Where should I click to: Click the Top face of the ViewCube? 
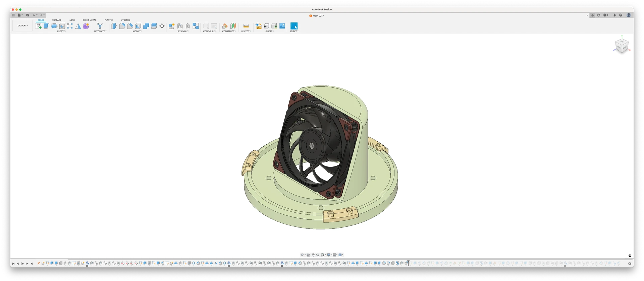point(622,42)
